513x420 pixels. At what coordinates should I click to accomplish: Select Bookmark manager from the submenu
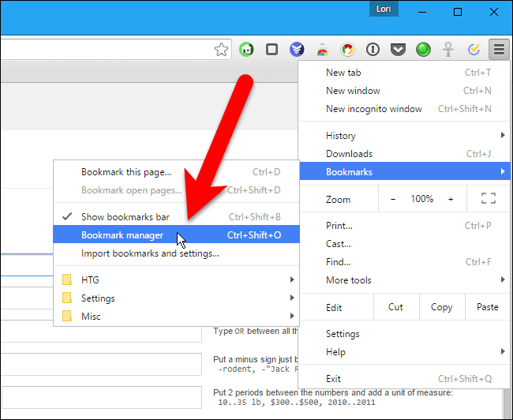pyautogui.click(x=122, y=235)
